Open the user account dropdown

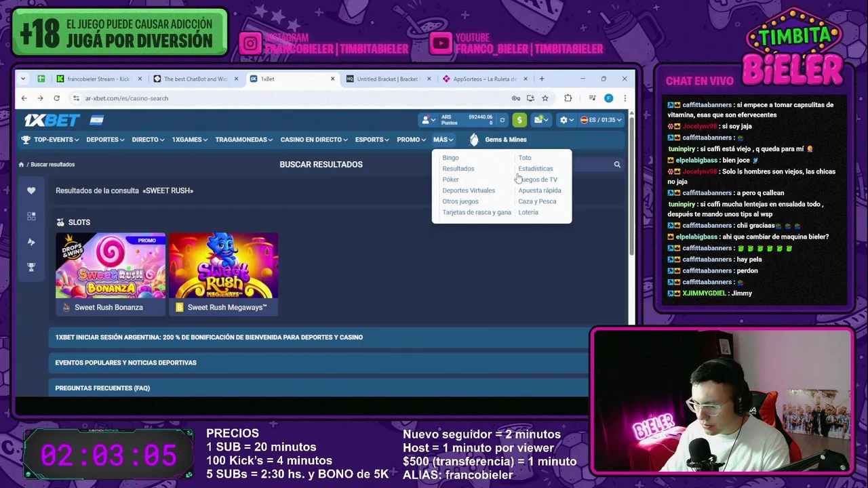(x=427, y=120)
